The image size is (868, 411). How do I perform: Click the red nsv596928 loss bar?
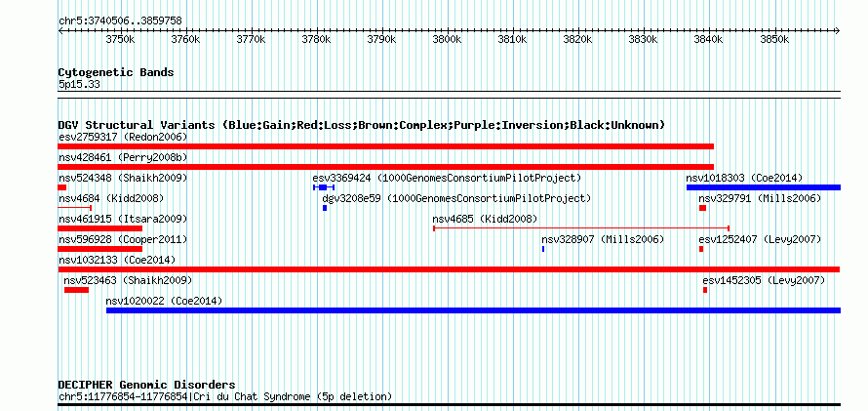point(100,249)
